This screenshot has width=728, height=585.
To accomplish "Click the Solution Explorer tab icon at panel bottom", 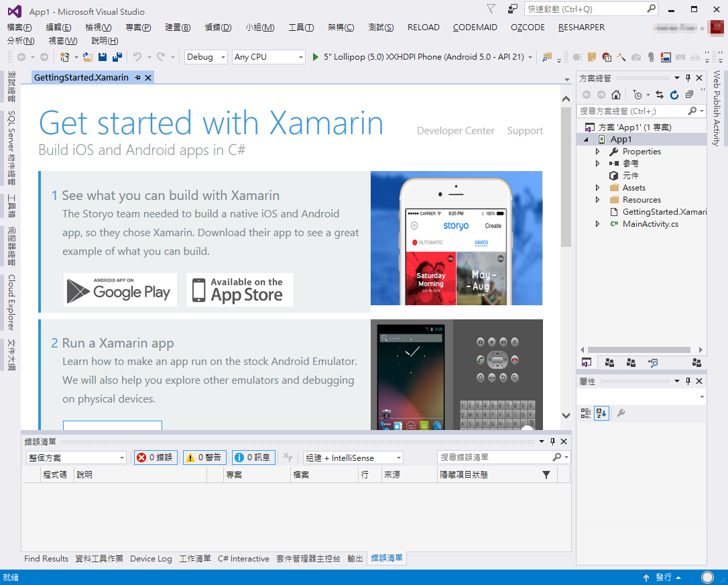I will pyautogui.click(x=587, y=363).
